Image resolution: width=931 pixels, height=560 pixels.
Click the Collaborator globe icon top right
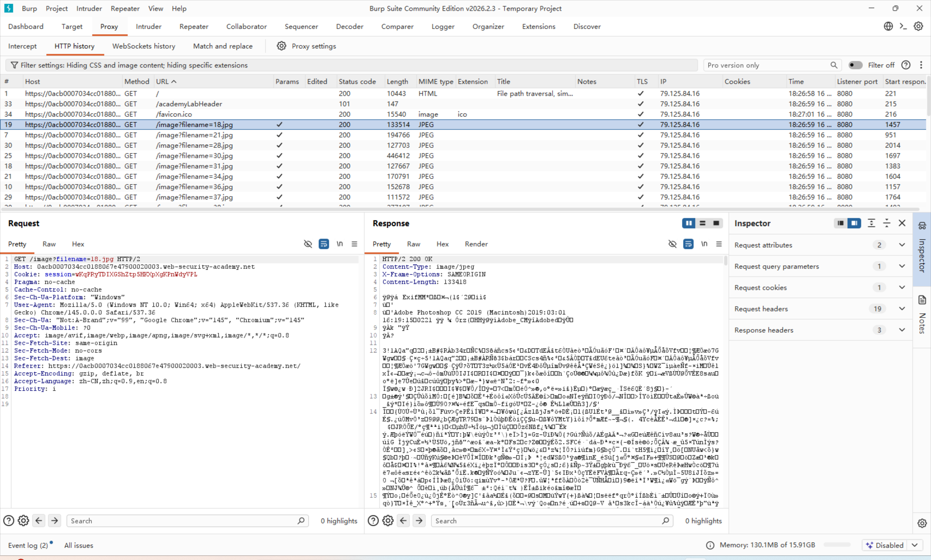(888, 27)
